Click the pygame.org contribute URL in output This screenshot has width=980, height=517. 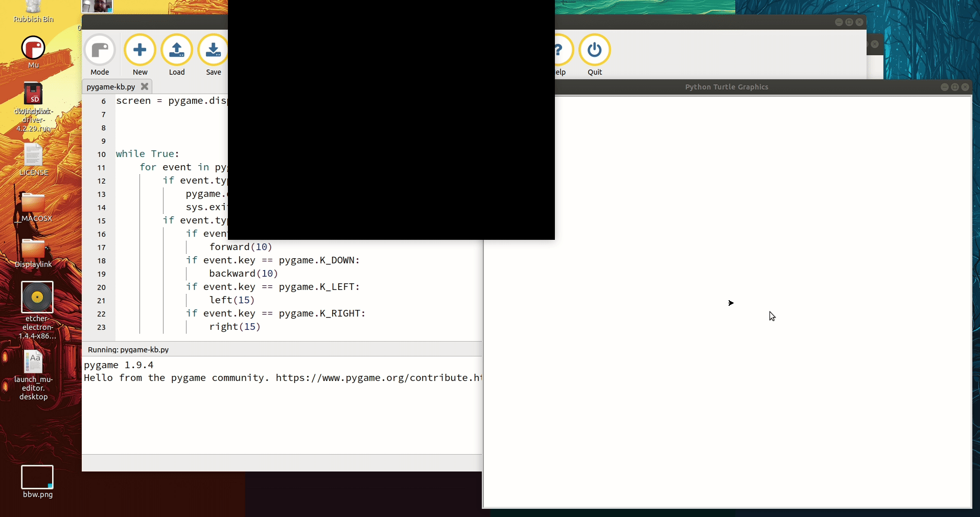pos(379,378)
